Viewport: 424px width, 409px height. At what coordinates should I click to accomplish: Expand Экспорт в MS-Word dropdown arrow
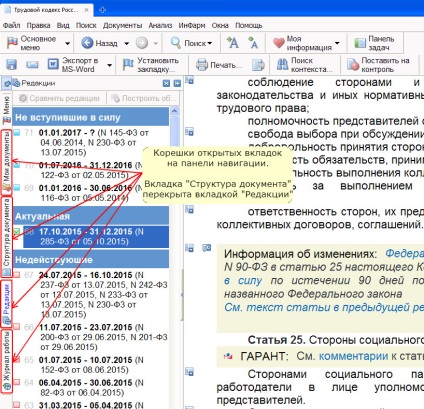pos(109,65)
